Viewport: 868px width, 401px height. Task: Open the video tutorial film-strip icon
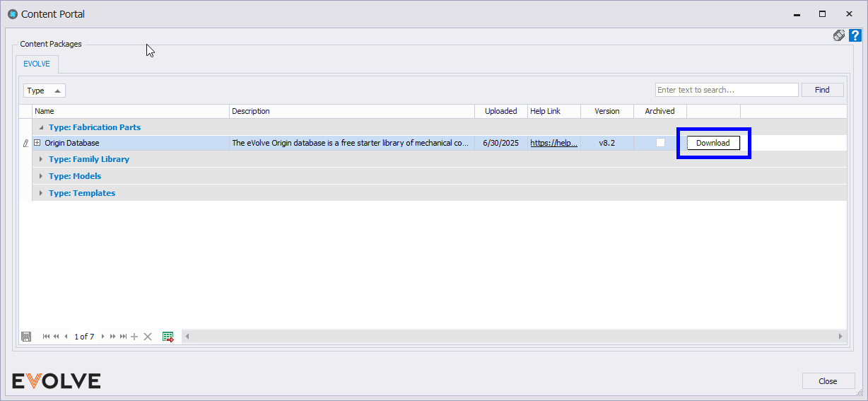click(839, 35)
